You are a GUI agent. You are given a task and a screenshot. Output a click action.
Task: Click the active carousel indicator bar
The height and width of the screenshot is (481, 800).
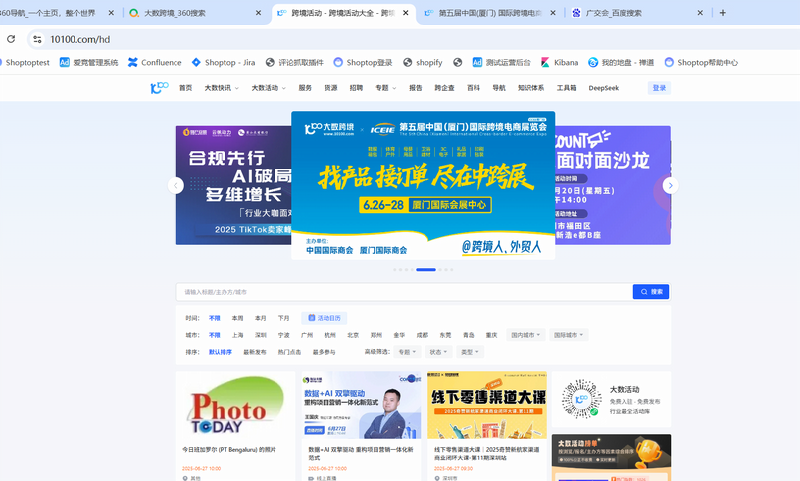[x=426, y=269]
